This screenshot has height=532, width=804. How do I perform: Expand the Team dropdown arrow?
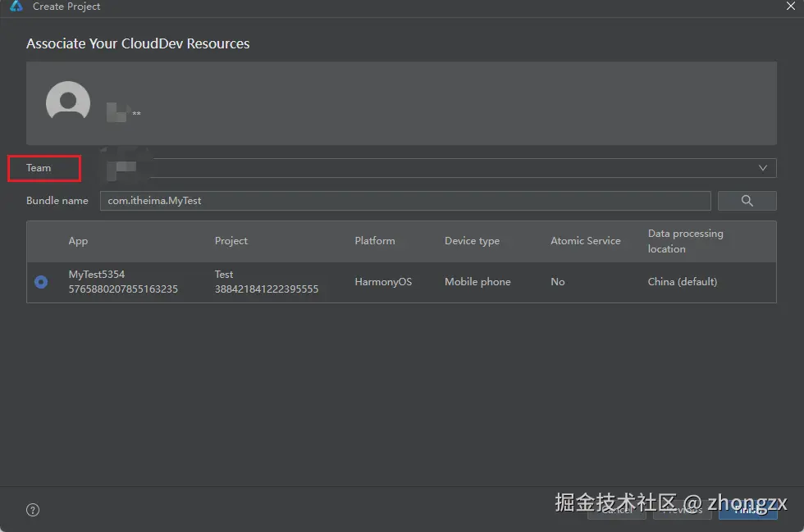point(763,168)
